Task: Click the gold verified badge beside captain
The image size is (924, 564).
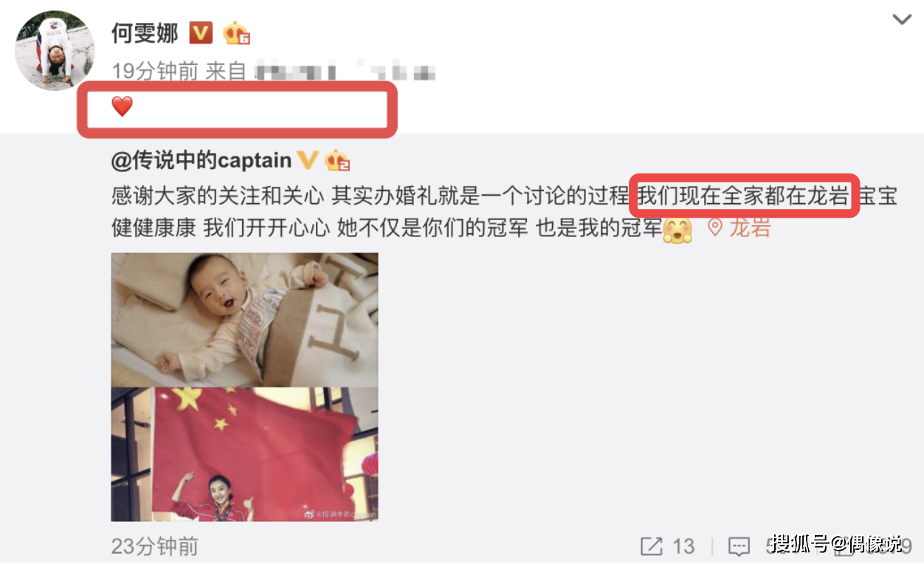Action: click(x=307, y=159)
